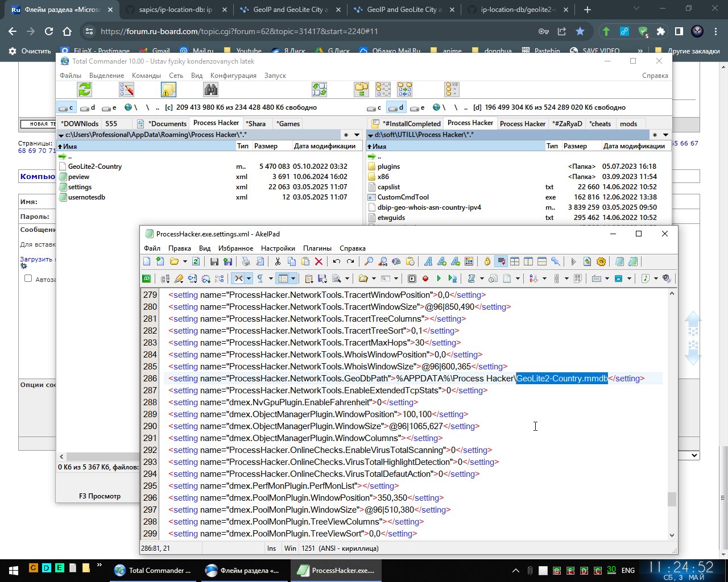Click the save (floppy disk) icon in AkelPad
The height and width of the screenshot is (582, 728).
214,261
